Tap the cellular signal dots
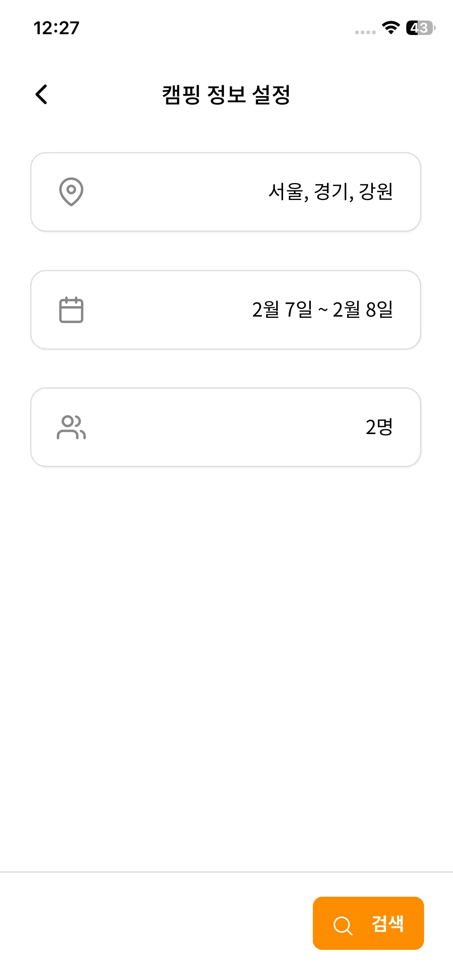The height and width of the screenshot is (980, 453). pos(365,32)
